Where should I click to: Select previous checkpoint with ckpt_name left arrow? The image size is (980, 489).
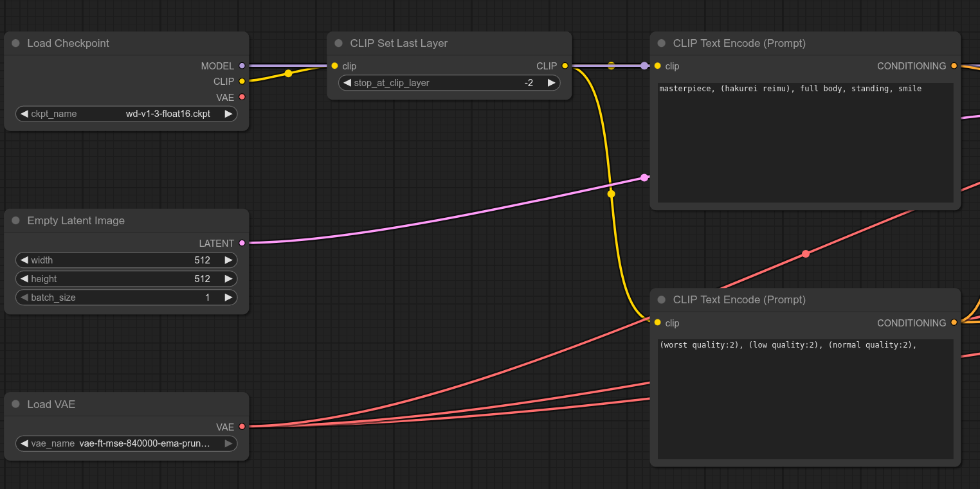[x=24, y=114]
